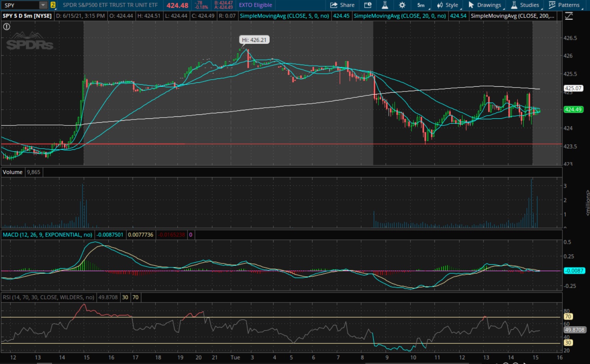Open the Studies menu
The width and height of the screenshot is (590, 364).
point(525,5)
